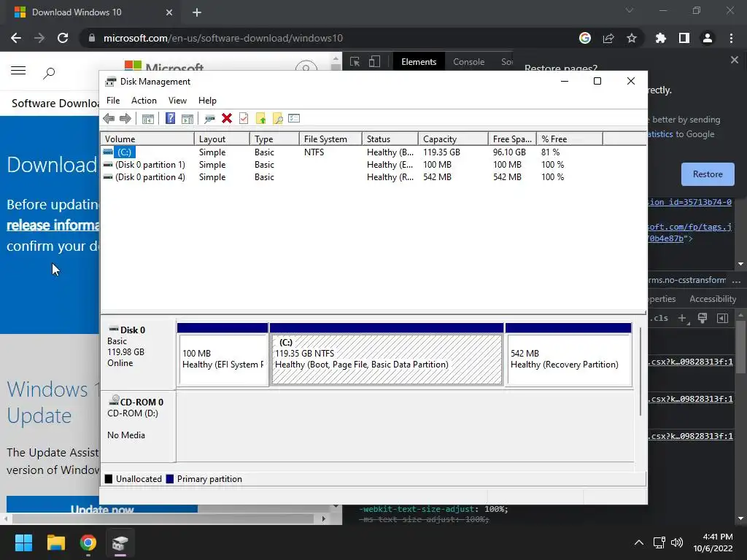Image resolution: width=747 pixels, height=560 pixels.
Task: Click the red X Delete toolbar icon
Action: [227, 119]
